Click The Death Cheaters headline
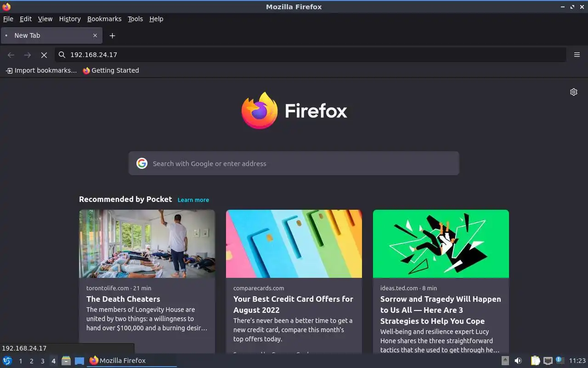 click(x=123, y=299)
